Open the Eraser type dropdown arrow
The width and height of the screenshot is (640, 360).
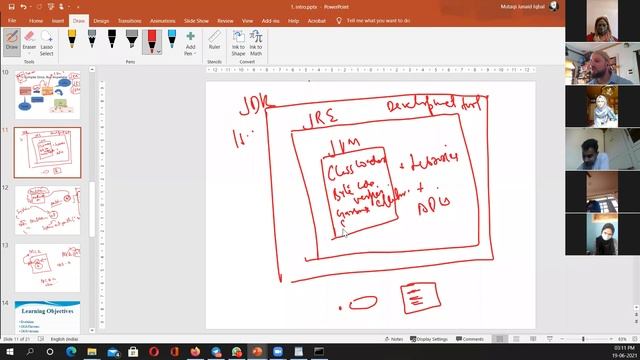(29, 53)
